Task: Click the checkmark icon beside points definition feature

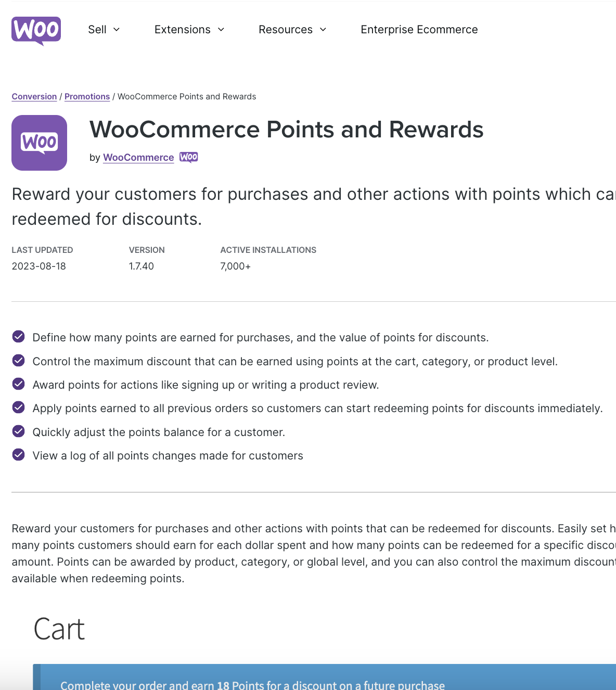Action: (18, 337)
